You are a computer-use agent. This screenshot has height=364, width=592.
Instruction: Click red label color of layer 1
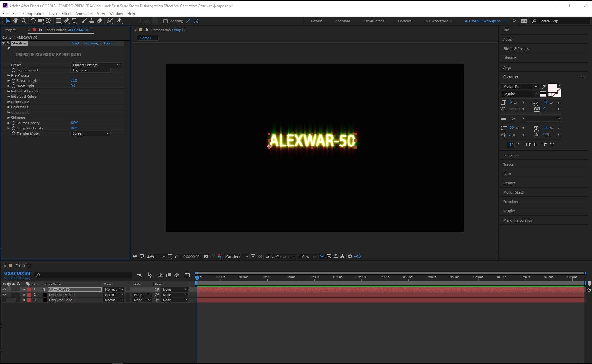pos(29,290)
